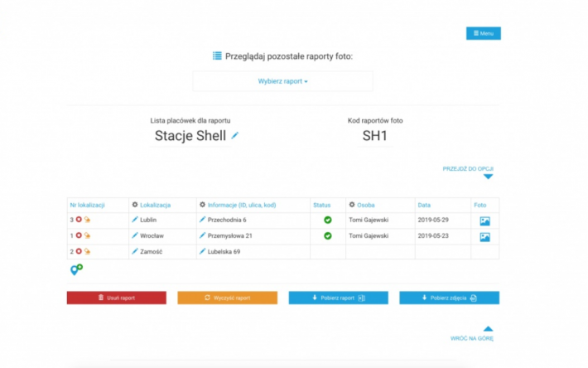Open photo for the Lublin row
Screen dimensions: 588x368
click(x=484, y=220)
